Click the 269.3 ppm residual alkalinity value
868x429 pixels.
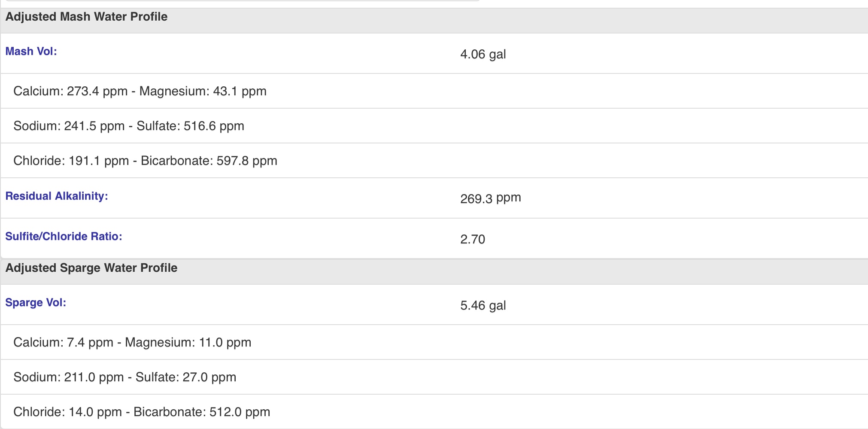tap(491, 198)
